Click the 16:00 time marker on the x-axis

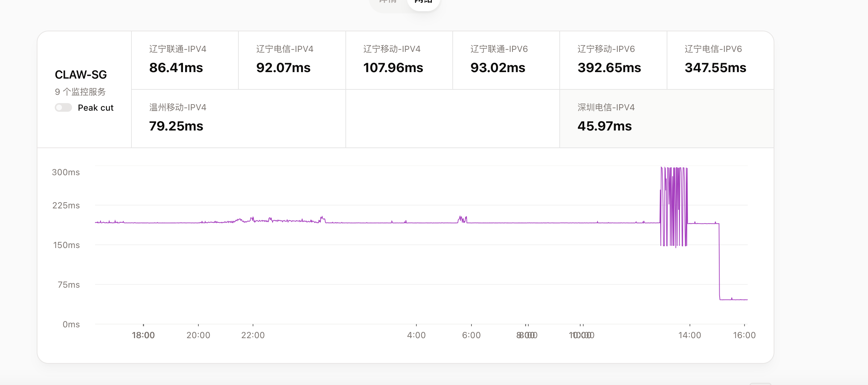(745, 335)
